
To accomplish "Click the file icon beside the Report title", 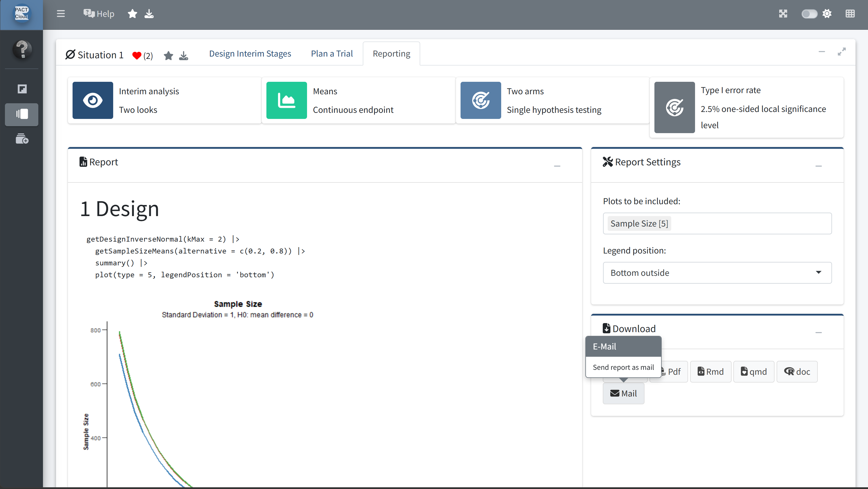I will point(83,162).
